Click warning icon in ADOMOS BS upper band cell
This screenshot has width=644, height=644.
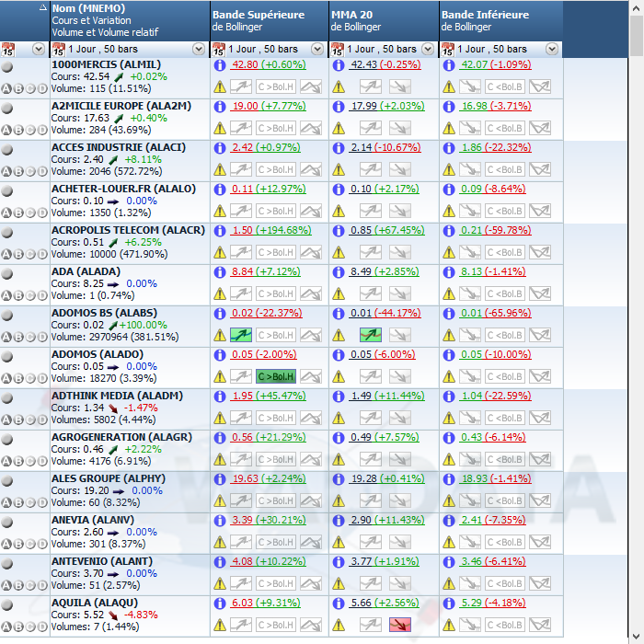(220, 335)
